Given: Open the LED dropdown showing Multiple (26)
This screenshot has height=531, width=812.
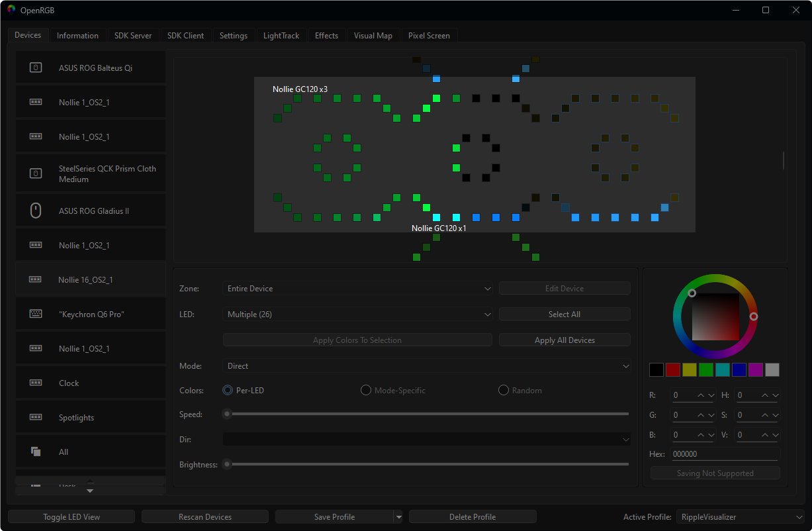Looking at the screenshot, I should (x=358, y=314).
